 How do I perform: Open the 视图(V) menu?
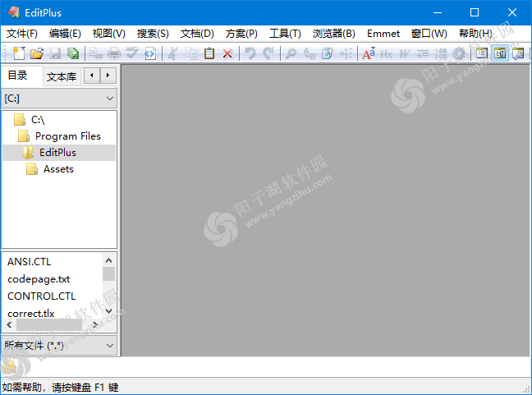(x=109, y=34)
